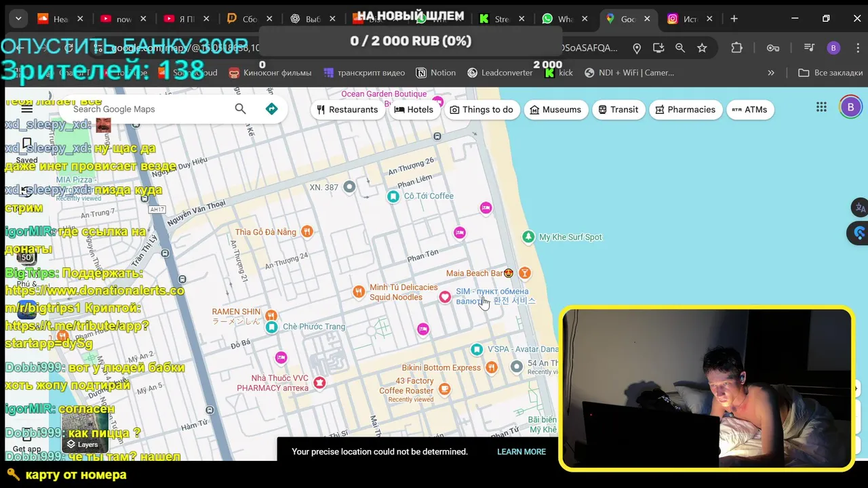The image size is (868, 488).
Task: Open Directions with the blue arrow icon
Action: 271,109
